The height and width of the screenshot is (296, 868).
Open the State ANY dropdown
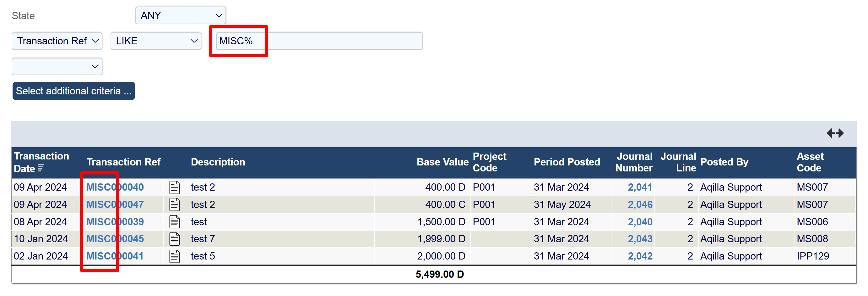(x=181, y=15)
